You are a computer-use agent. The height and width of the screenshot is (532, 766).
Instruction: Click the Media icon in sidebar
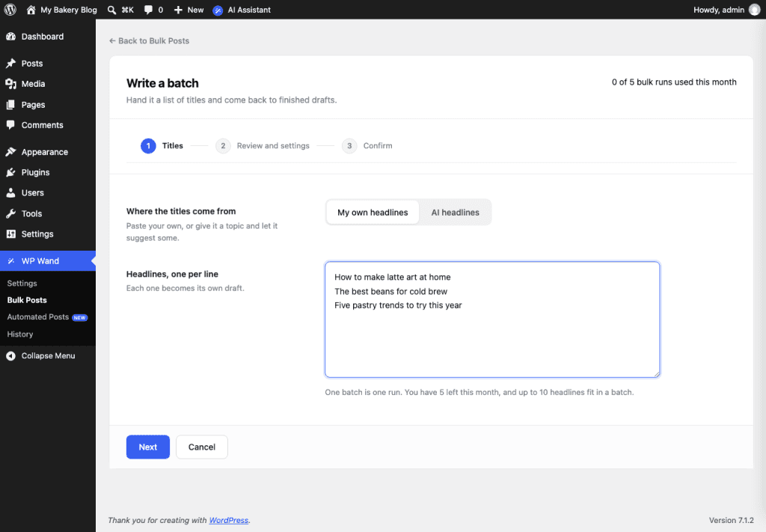click(x=10, y=84)
